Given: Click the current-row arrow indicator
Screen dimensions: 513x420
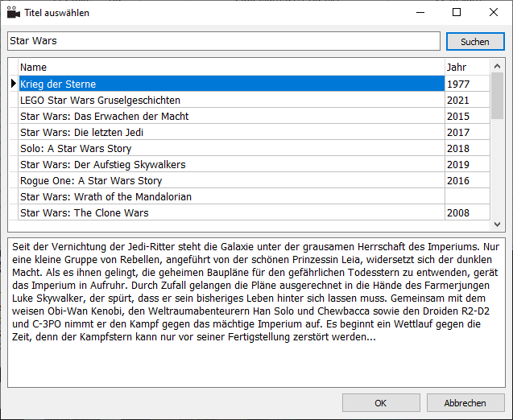Looking at the screenshot, I should coord(14,84).
